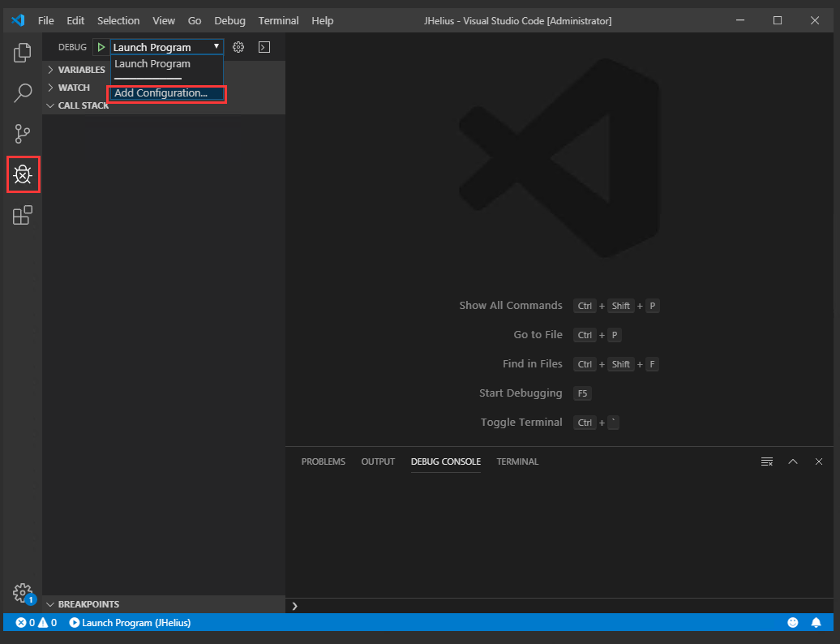Start debugging with green play arrow
This screenshot has height=644, width=840.
pyautogui.click(x=101, y=47)
